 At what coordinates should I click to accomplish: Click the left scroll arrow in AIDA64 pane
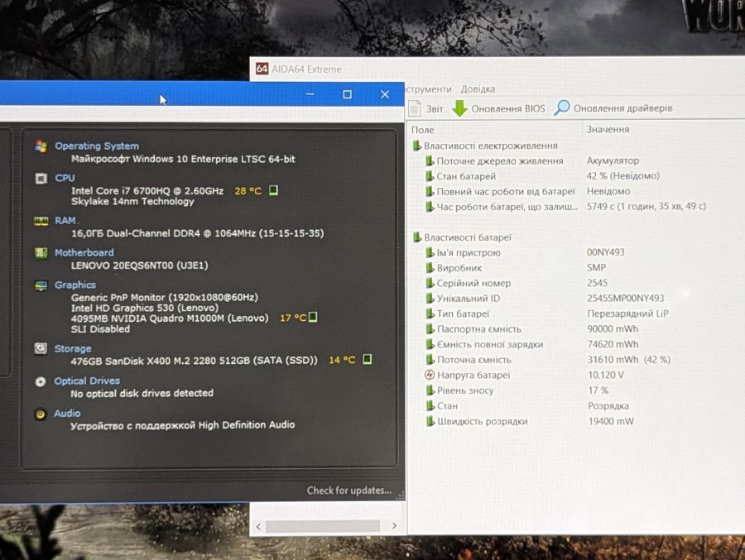(258, 526)
